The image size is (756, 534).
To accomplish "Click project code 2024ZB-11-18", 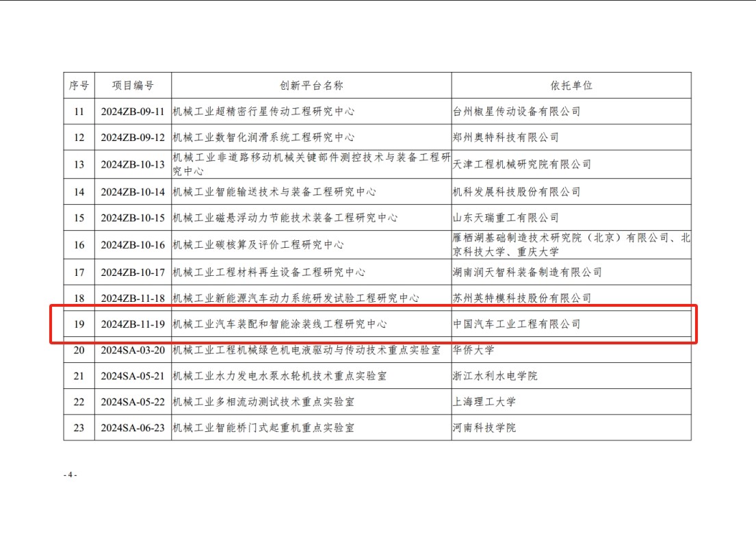I will tap(133, 298).
